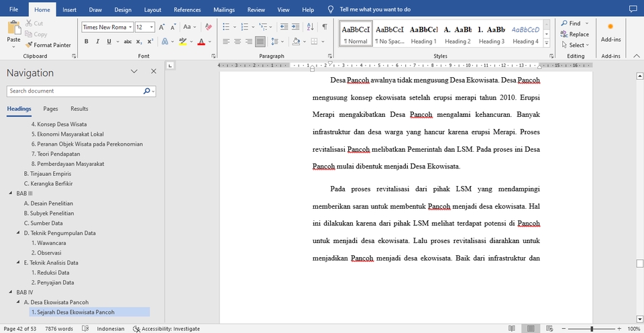Expand the Styles gallery
The height and width of the screenshot is (333, 644).
[x=547, y=43]
